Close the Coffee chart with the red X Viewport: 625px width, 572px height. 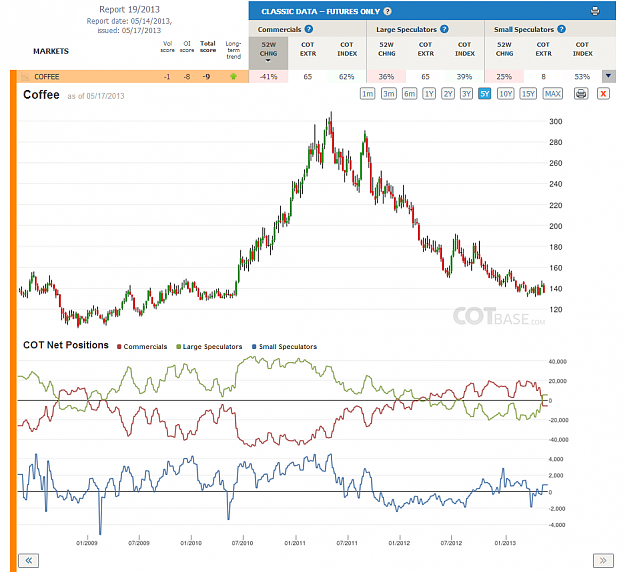(603, 94)
